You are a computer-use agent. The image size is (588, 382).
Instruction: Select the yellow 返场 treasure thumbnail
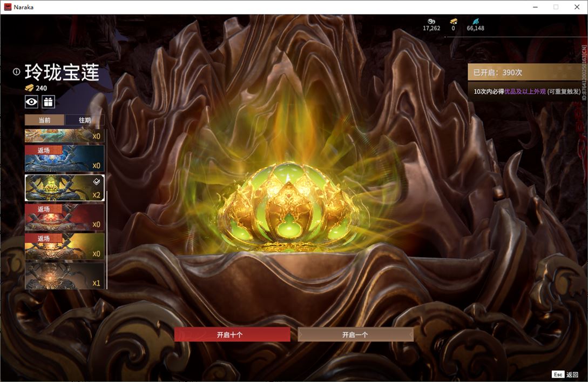coord(64,246)
